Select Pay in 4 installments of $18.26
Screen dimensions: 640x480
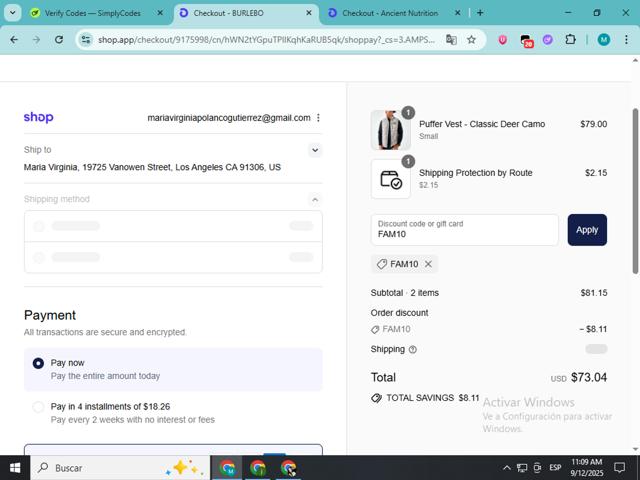[38, 407]
